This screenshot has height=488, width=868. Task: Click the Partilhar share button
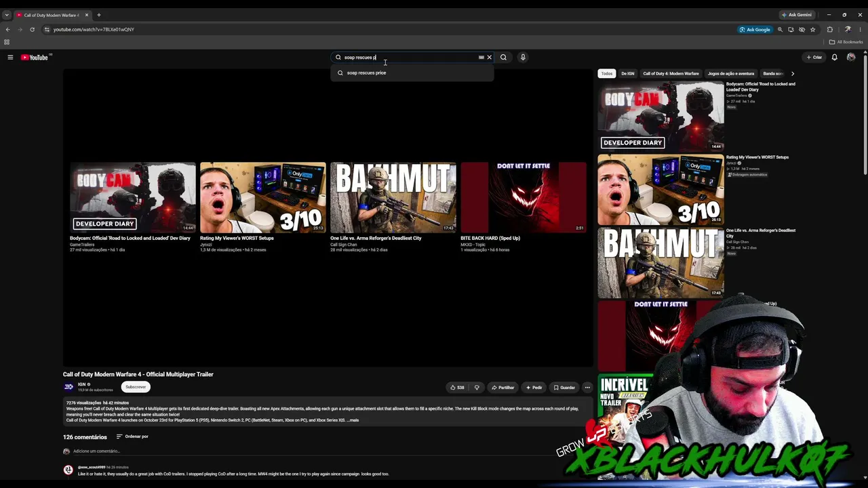point(503,388)
